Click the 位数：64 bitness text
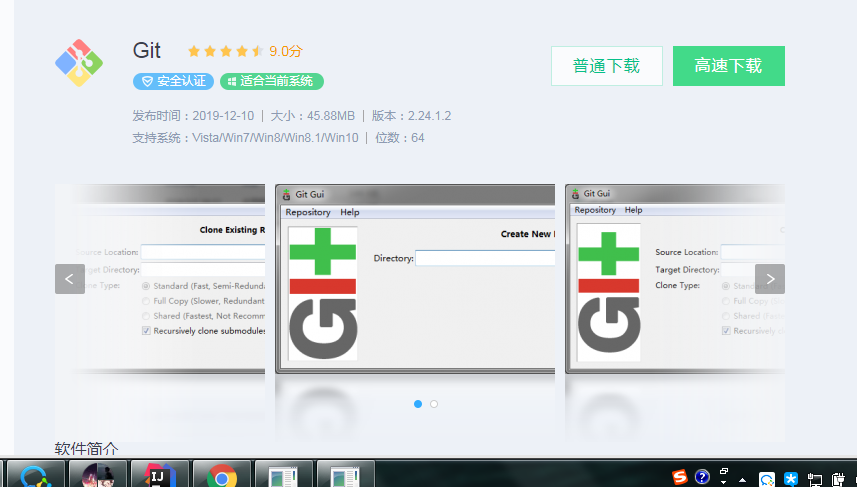857x487 pixels. click(400, 138)
